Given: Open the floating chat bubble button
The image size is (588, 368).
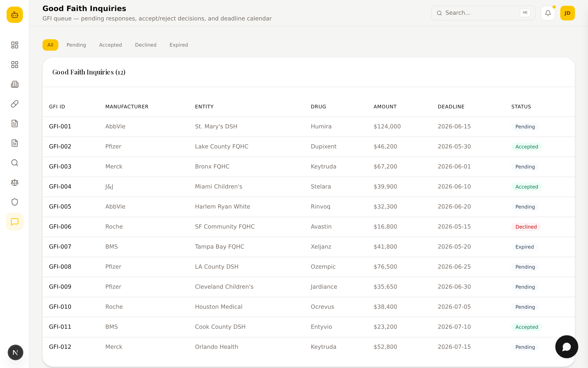Looking at the screenshot, I should 567,347.
